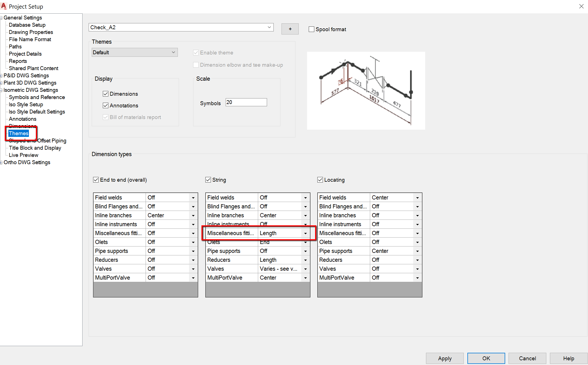Open Field welds Center dropdown under Locating
Viewport: 588px width, 365px height.
coord(417,197)
